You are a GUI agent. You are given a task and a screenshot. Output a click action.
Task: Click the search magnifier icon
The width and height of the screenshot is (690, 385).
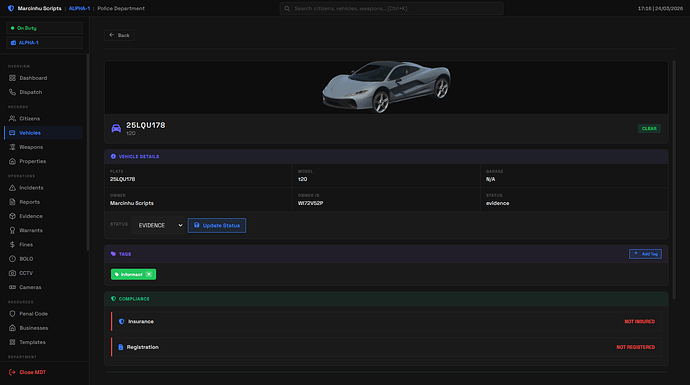287,8
